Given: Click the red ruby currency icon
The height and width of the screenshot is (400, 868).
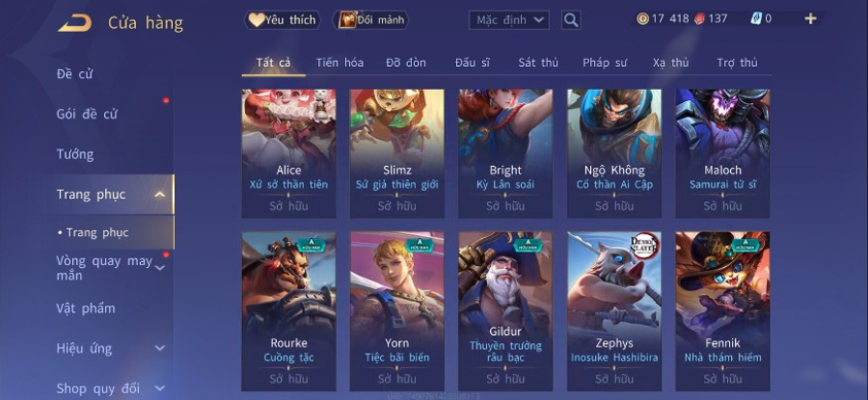Looking at the screenshot, I should 700,19.
